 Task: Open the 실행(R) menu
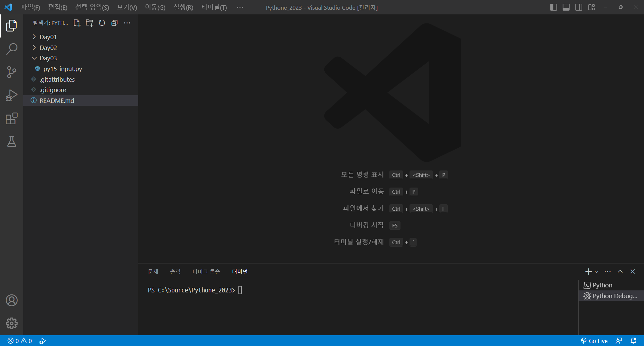pyautogui.click(x=183, y=7)
